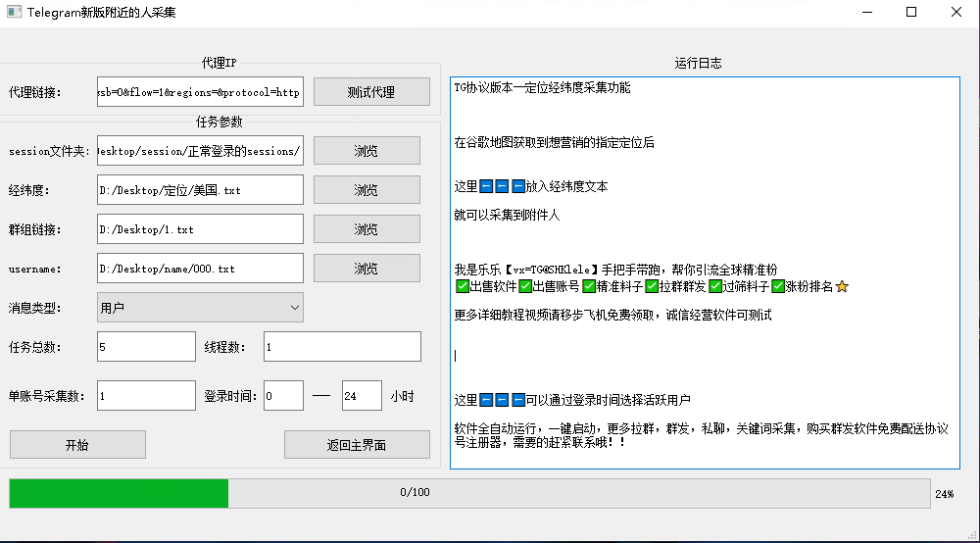
Task: Click the star emoji after 涨粉排名
Action: click(x=842, y=286)
